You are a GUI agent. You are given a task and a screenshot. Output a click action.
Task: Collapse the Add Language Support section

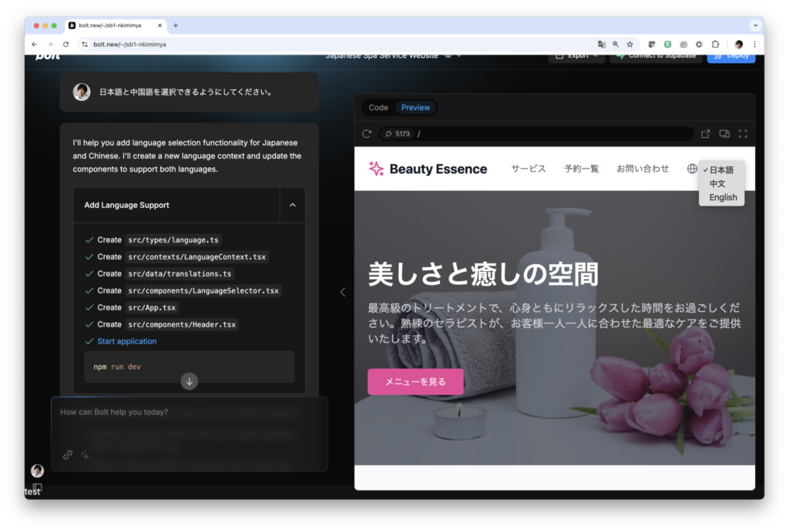(292, 206)
